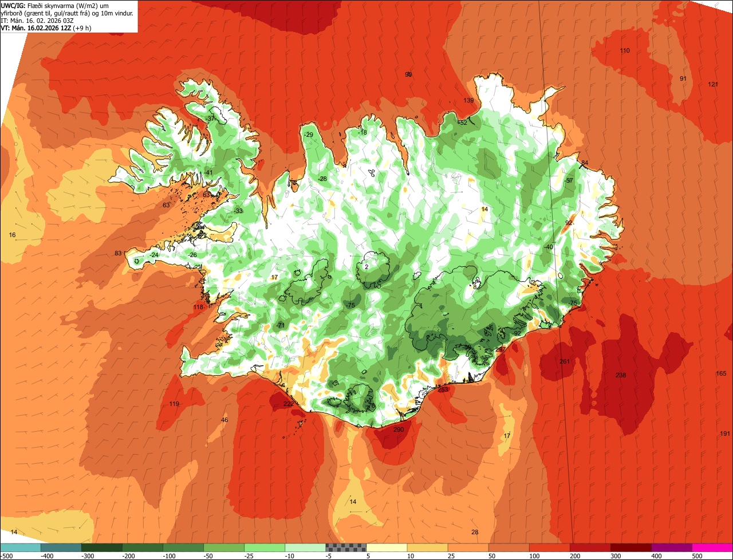Pick the light orange 25 to 50 swatch

[468, 547]
